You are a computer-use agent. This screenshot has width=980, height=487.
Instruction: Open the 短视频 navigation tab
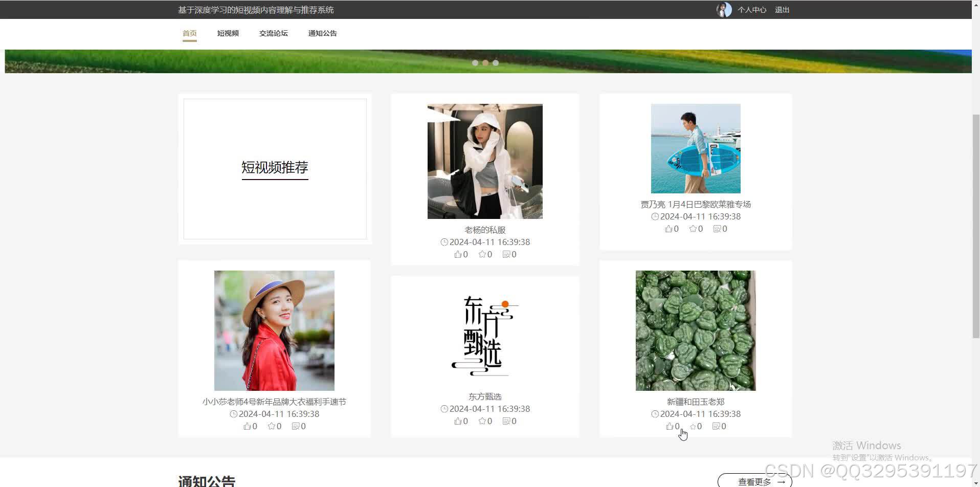(x=228, y=33)
